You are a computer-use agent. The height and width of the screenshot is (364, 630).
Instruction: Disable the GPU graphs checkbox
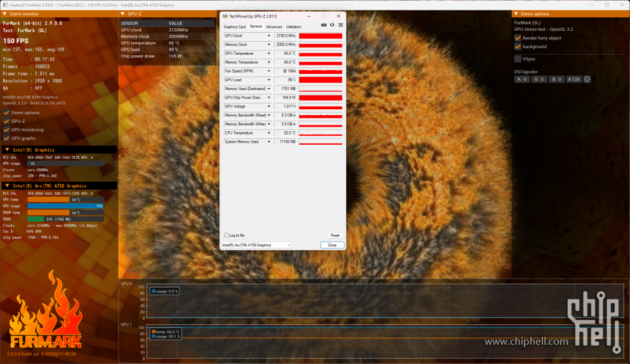click(6, 138)
